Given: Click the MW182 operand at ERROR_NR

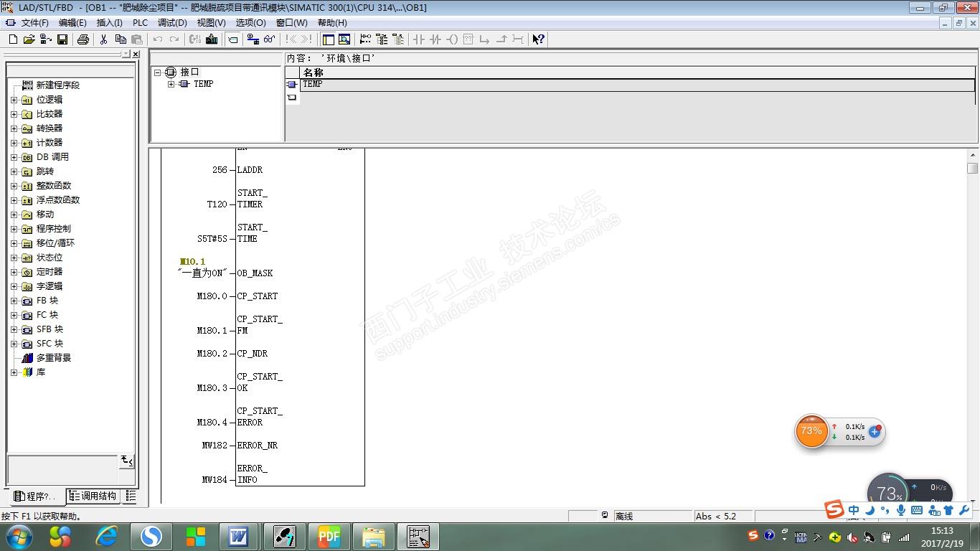Looking at the screenshot, I should click(x=215, y=446).
